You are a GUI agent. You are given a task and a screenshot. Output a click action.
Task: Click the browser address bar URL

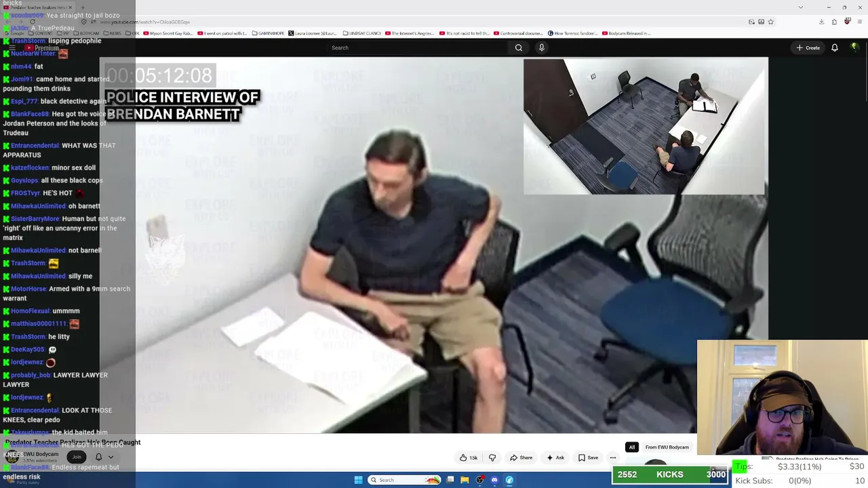tap(145, 22)
